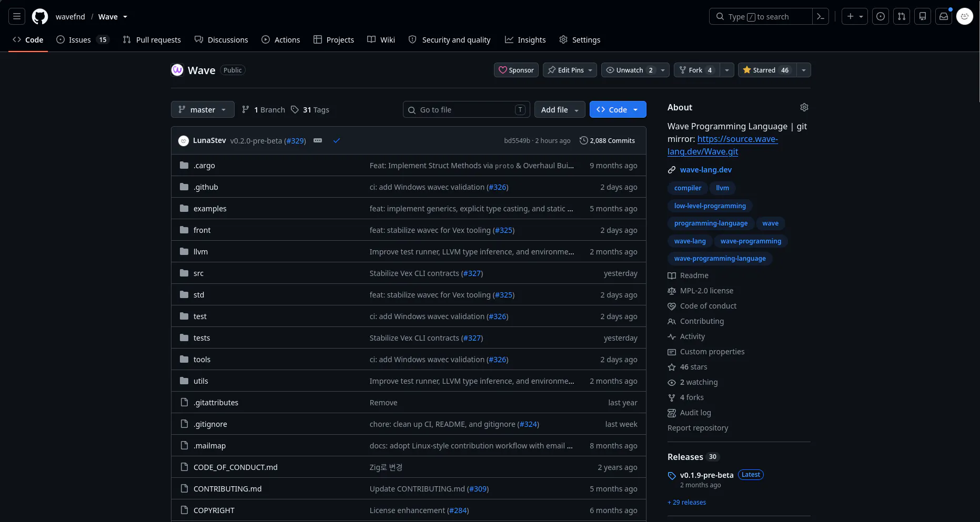This screenshot has width=980, height=522.
Task: Open the Settings tab
Action: click(x=580, y=40)
